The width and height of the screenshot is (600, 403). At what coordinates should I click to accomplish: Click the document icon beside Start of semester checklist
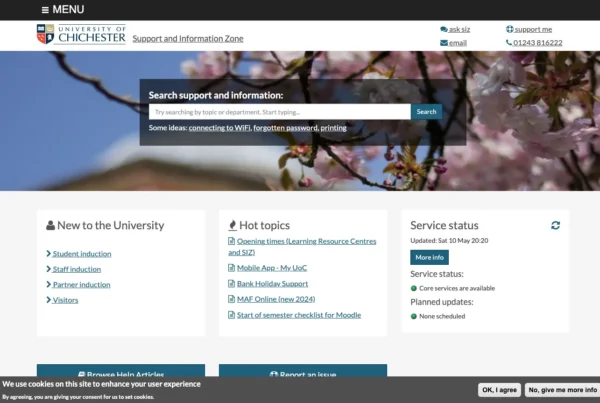click(x=232, y=315)
